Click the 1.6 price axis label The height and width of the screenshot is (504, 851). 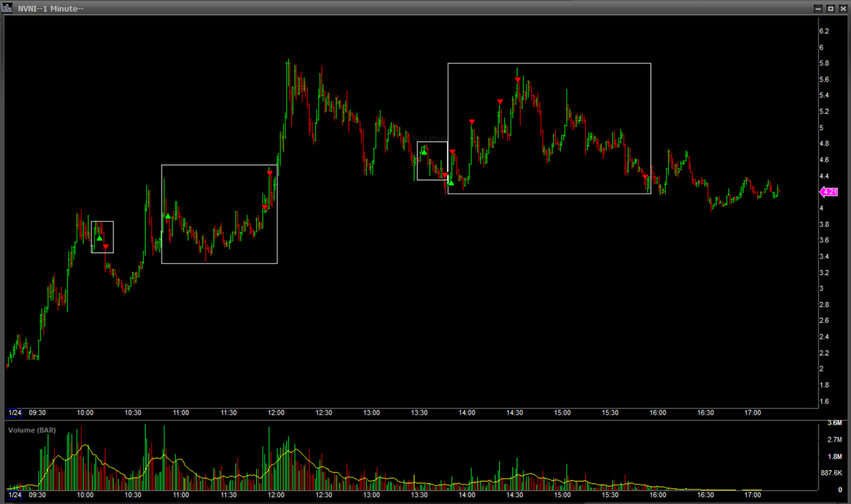[824, 401]
